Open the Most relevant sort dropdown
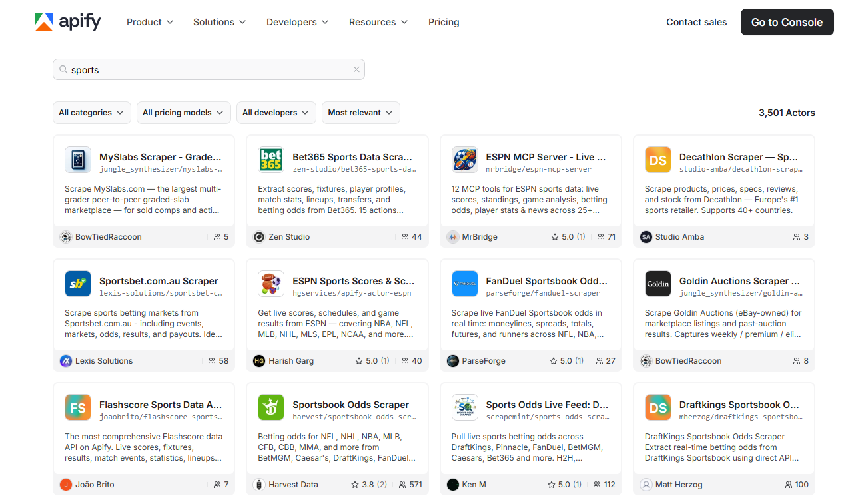 361,113
